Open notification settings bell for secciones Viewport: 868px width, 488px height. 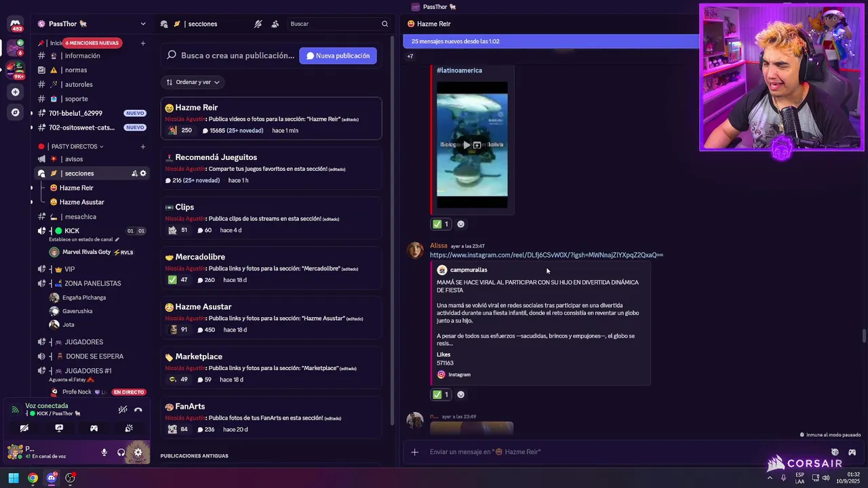coord(258,24)
